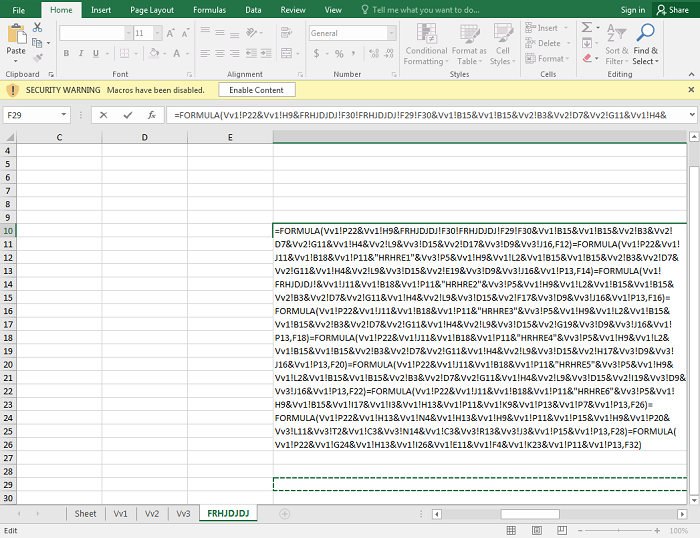Click the Format as Table icon
This screenshot has width=700, height=538.
point(469,45)
